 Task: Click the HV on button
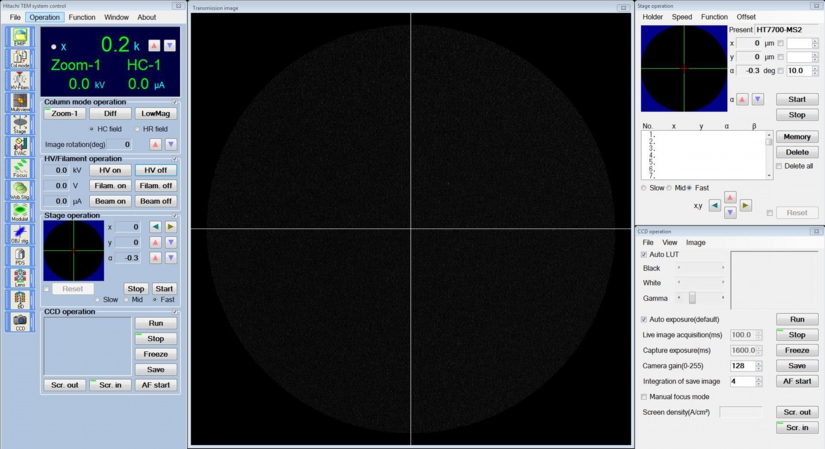(110, 170)
